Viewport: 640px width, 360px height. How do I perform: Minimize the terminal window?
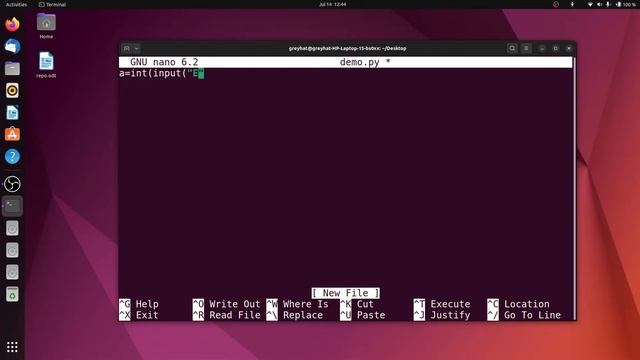(x=542, y=48)
